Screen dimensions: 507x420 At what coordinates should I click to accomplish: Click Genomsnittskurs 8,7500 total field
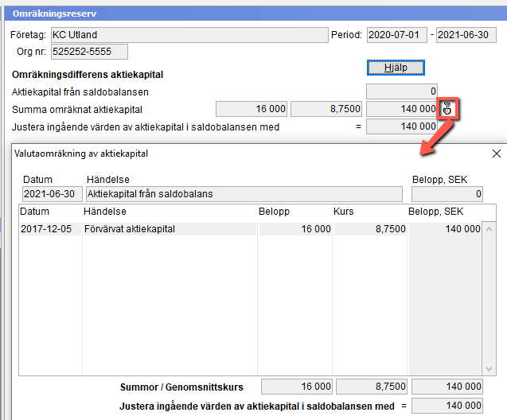coord(371,387)
